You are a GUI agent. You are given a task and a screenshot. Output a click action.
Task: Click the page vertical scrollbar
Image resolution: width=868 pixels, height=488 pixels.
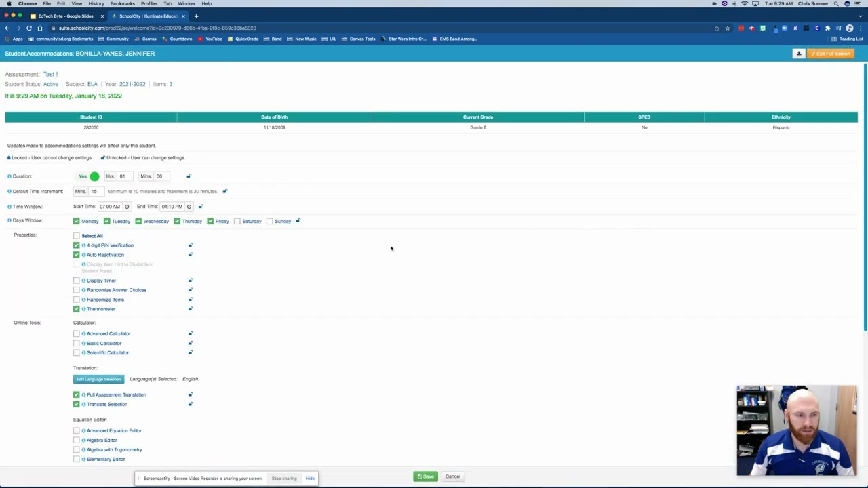point(865,197)
